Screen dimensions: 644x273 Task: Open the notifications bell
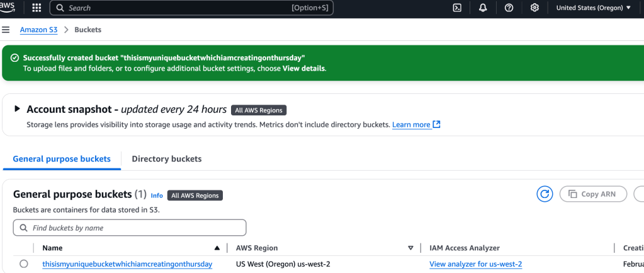(x=483, y=8)
